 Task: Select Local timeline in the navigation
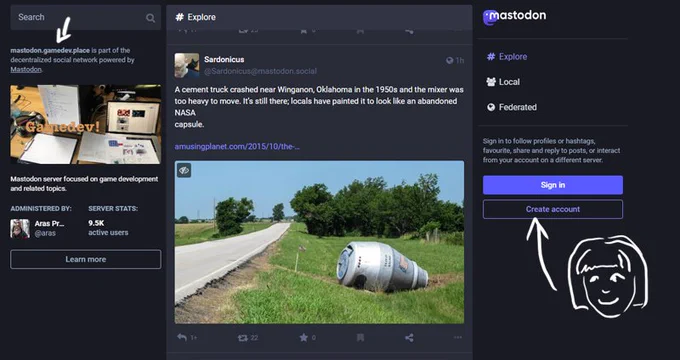tap(503, 82)
